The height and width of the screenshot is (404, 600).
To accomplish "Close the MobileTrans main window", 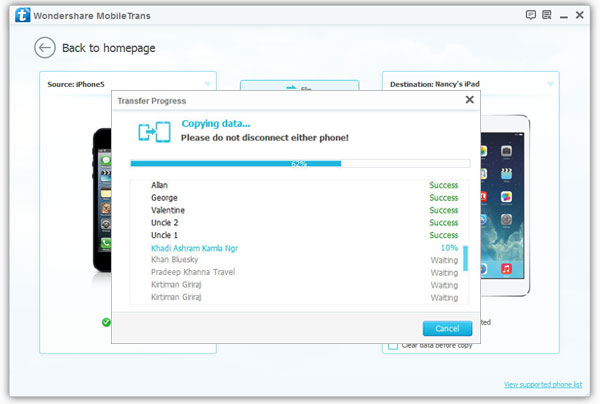I will tap(580, 15).
